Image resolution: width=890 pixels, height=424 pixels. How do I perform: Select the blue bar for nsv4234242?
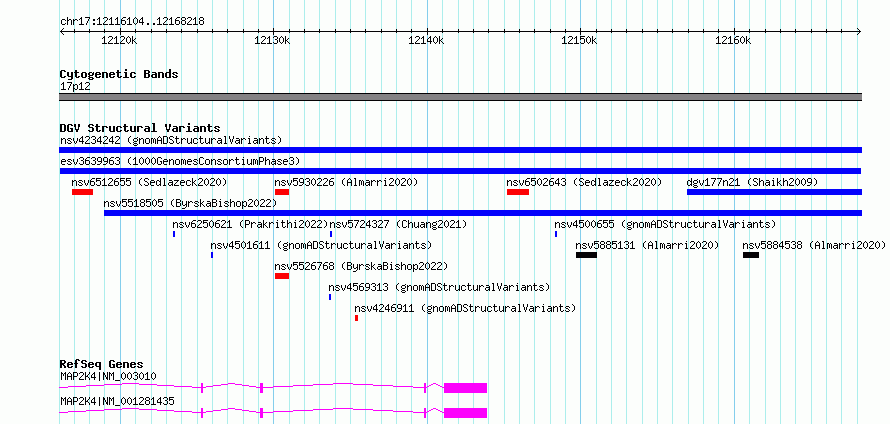pos(460,150)
